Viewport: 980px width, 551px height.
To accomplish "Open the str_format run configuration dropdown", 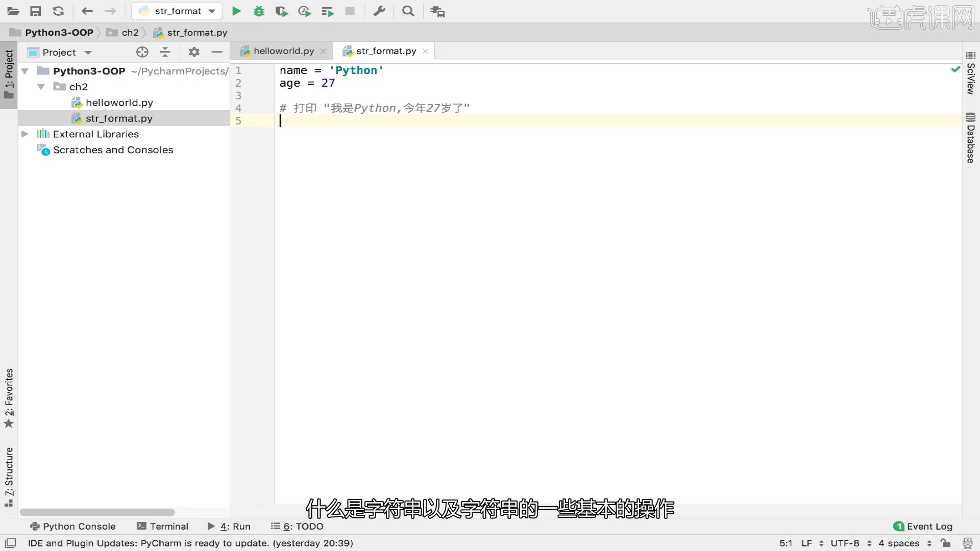I will coord(211,11).
